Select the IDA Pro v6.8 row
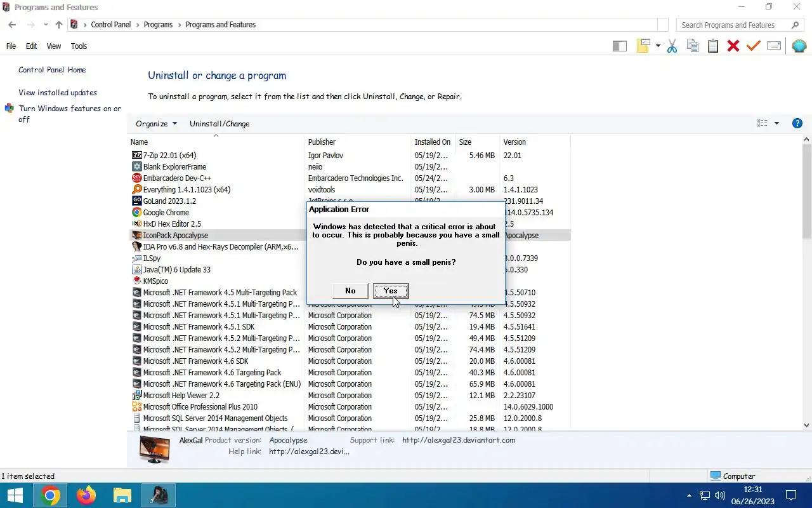Image resolution: width=812 pixels, height=508 pixels. [349, 246]
